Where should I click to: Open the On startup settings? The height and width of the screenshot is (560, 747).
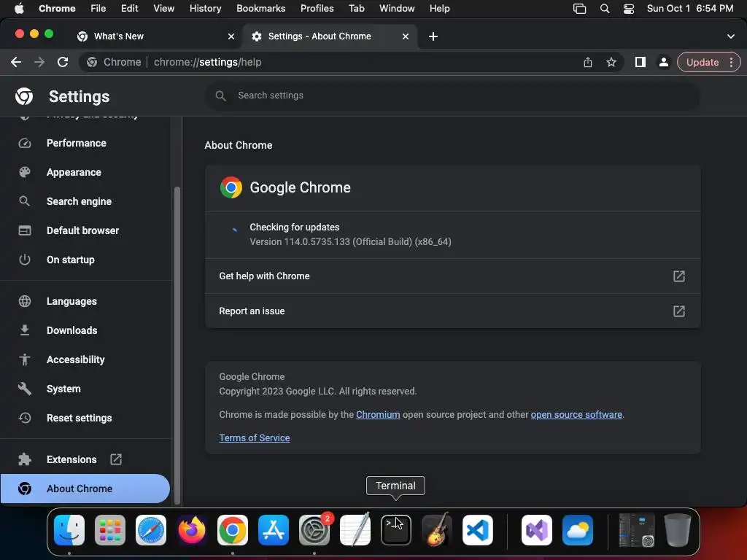point(71,260)
